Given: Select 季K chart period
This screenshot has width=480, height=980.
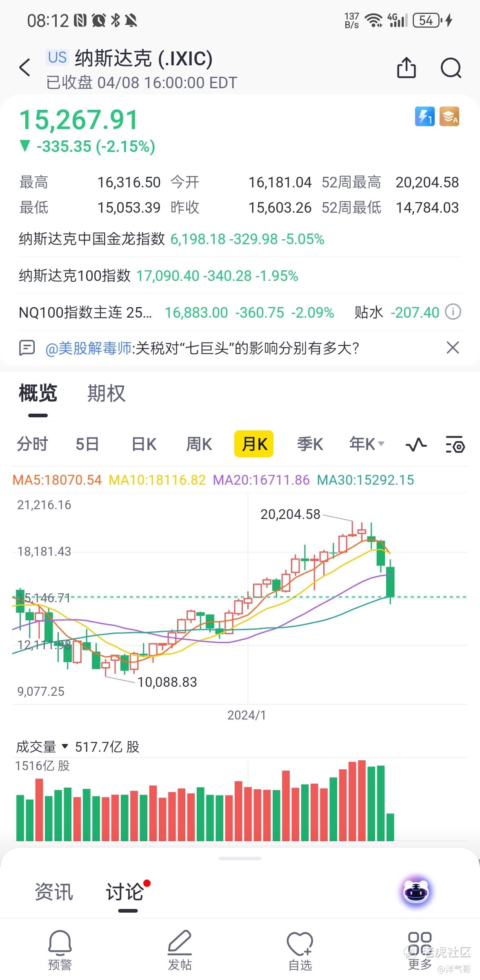Looking at the screenshot, I should tap(310, 444).
